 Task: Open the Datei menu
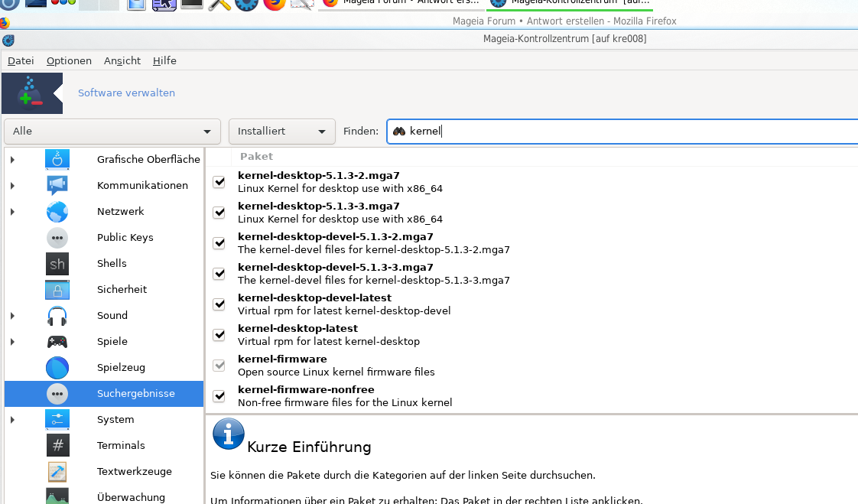(21, 60)
